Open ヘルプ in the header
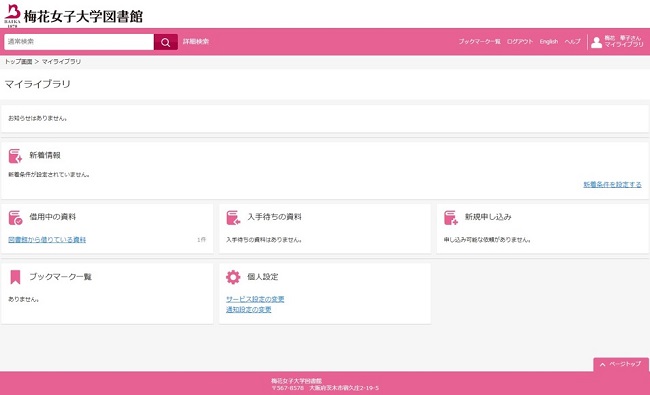650x395 pixels. point(572,41)
